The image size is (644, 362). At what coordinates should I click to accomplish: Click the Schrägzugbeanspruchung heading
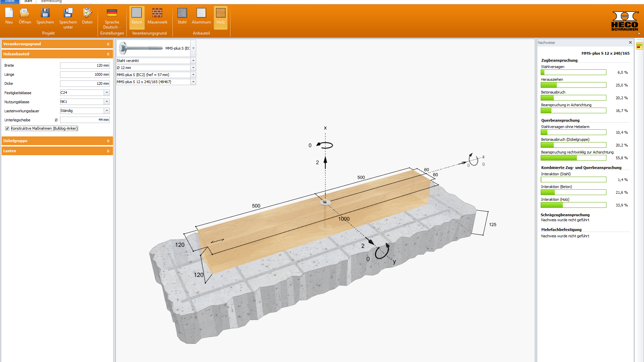click(x=565, y=215)
